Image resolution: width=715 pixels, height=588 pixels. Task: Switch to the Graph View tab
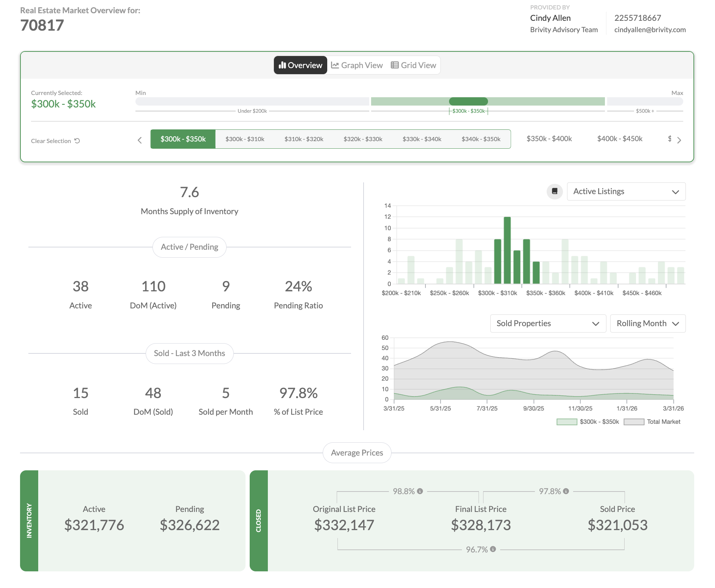tap(357, 65)
